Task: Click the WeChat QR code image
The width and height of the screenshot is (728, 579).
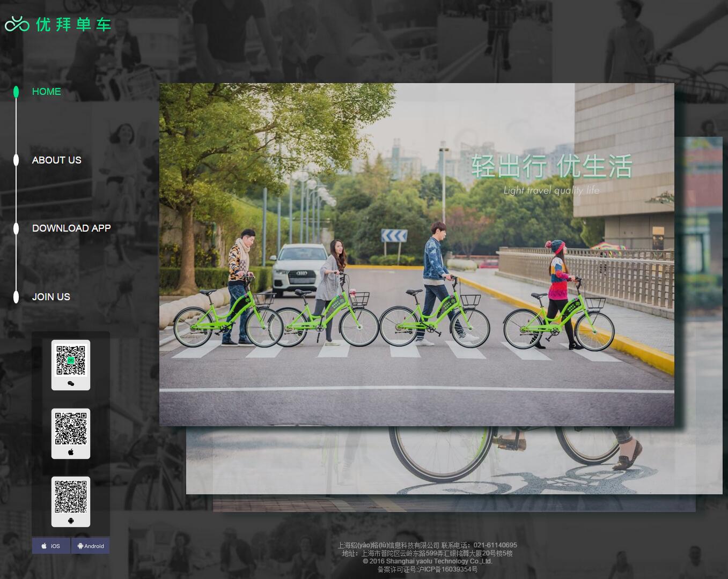Action: tap(71, 360)
